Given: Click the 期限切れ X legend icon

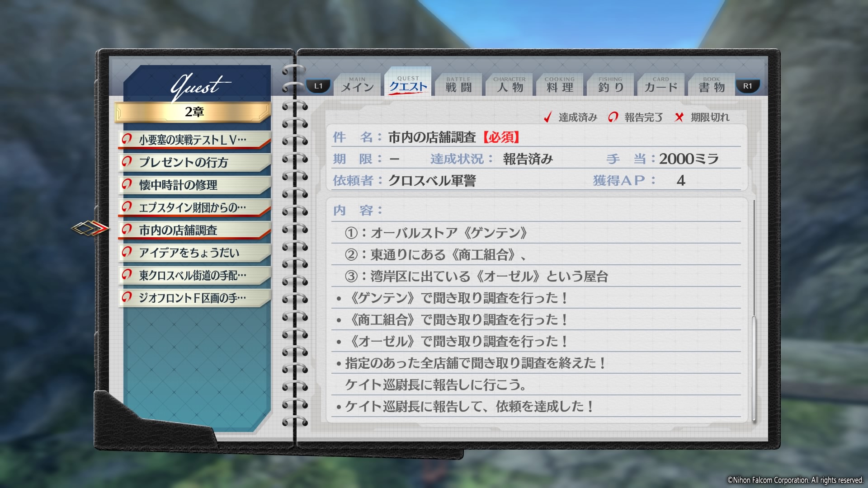Looking at the screenshot, I should 679,117.
